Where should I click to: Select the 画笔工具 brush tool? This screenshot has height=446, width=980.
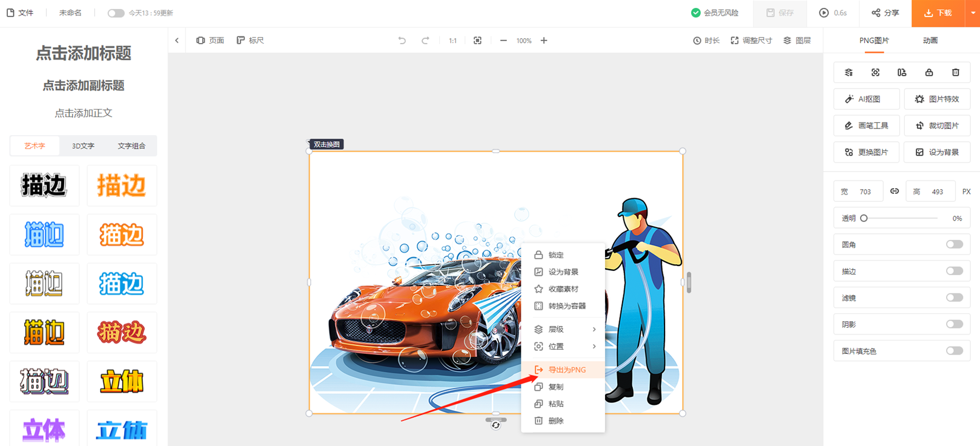pyautogui.click(x=867, y=125)
